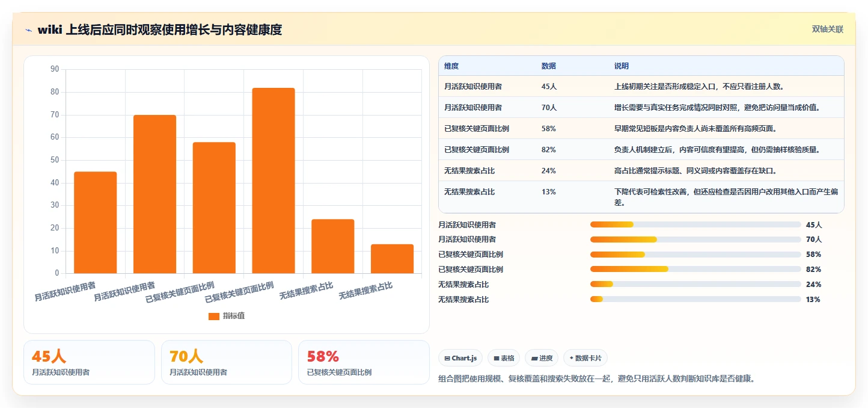Click the progress bar labeled 70人
Screen dimensions: 868x408
coord(695,240)
